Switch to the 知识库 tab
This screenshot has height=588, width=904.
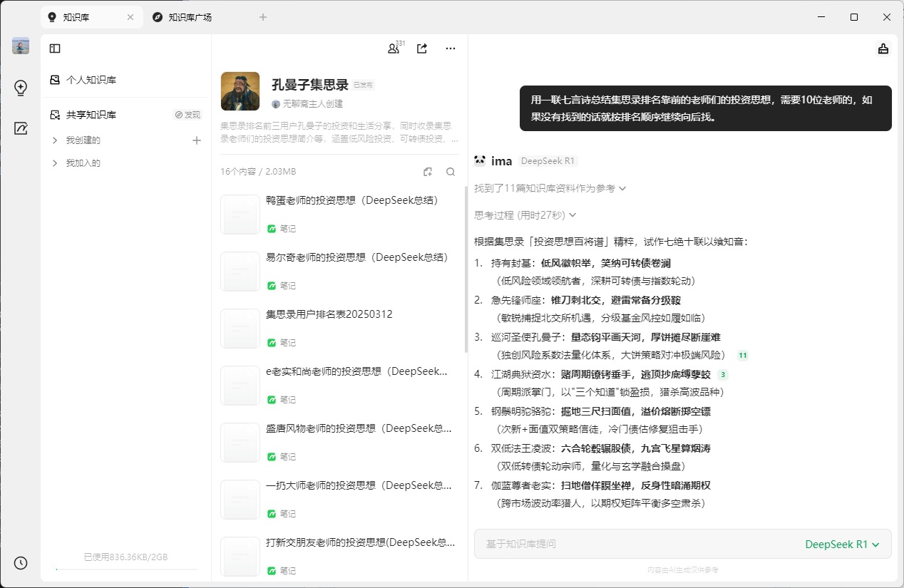(91, 17)
